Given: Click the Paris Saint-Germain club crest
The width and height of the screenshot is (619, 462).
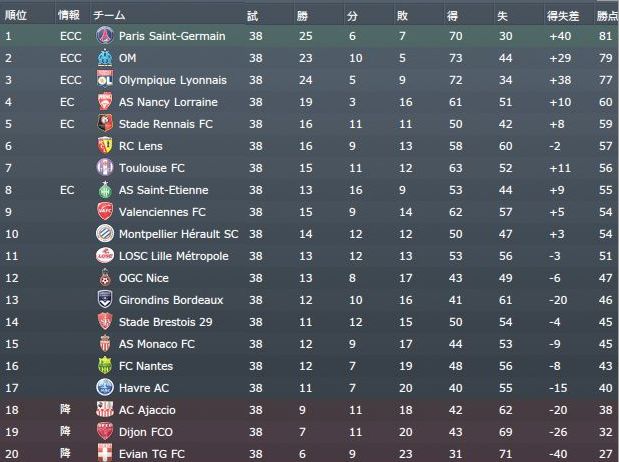Looking at the screenshot, I should tap(104, 36).
